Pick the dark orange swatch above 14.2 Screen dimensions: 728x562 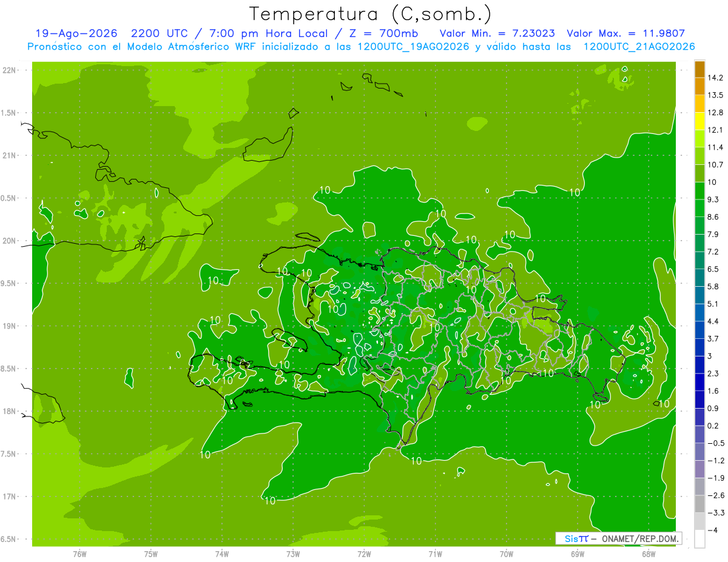coord(699,70)
